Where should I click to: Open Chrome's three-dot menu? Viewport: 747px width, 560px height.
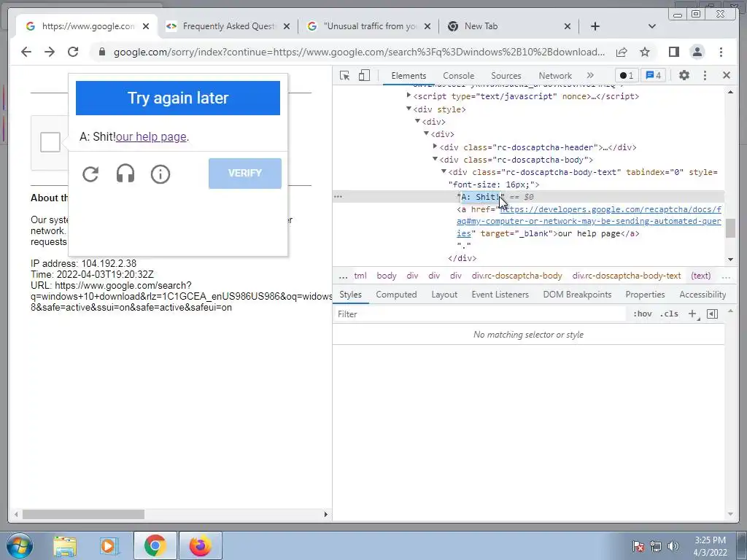click(721, 52)
